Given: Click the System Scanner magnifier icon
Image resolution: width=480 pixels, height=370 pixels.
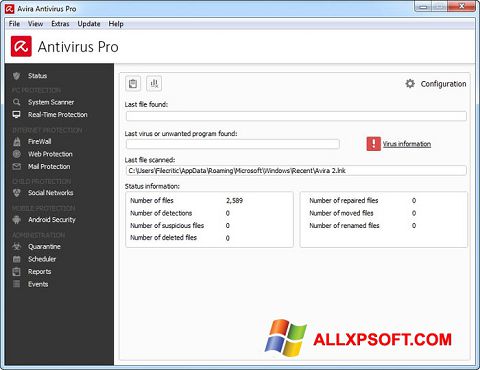Looking at the screenshot, I should click(16, 102).
